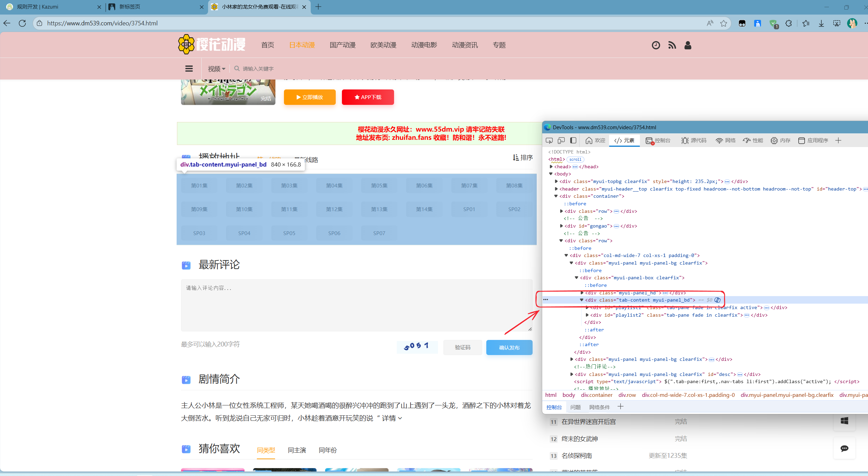Open the hamburger menu icon

pos(189,69)
